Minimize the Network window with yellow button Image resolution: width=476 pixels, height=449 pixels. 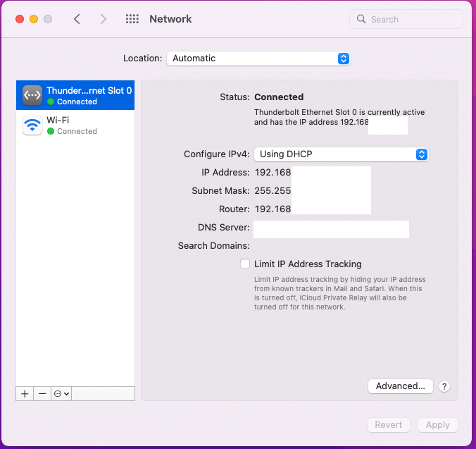tap(33, 19)
